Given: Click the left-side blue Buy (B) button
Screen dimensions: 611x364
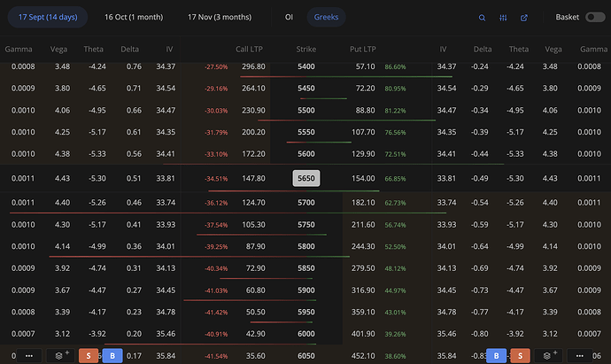Looking at the screenshot, I should 112,355.
